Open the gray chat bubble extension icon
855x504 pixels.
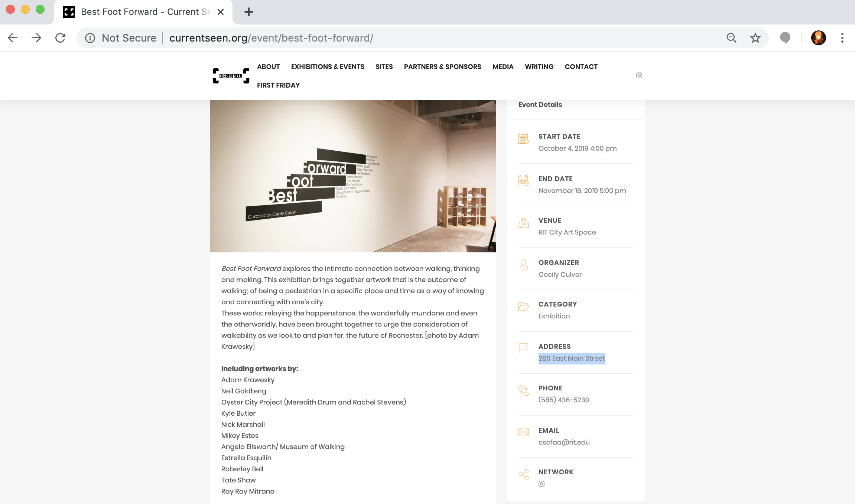785,38
